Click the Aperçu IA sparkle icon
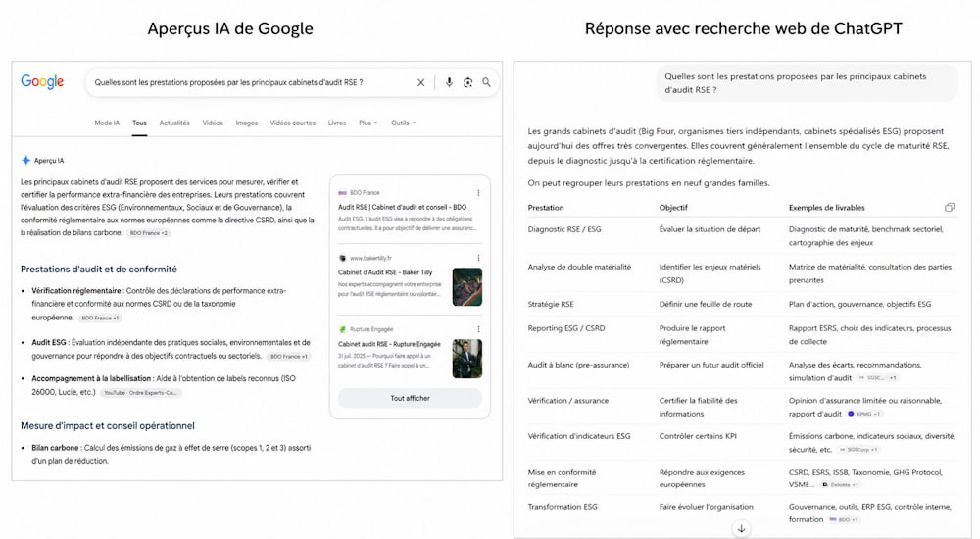The width and height of the screenshot is (980, 539). click(25, 160)
